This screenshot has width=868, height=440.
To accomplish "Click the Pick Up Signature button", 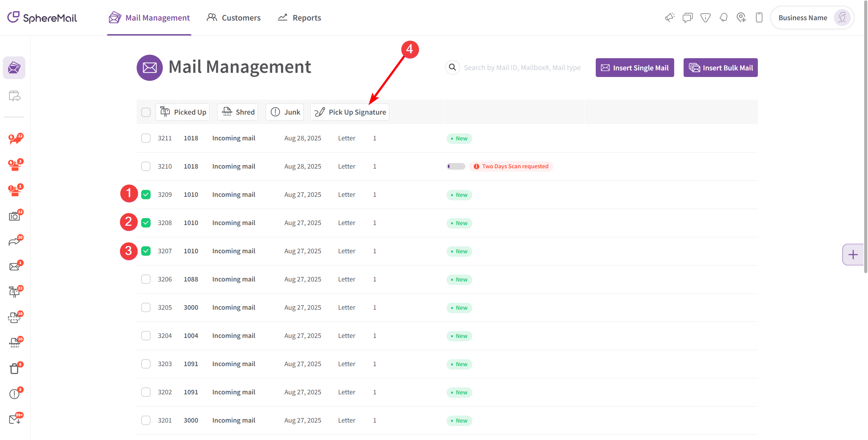I will pyautogui.click(x=350, y=112).
